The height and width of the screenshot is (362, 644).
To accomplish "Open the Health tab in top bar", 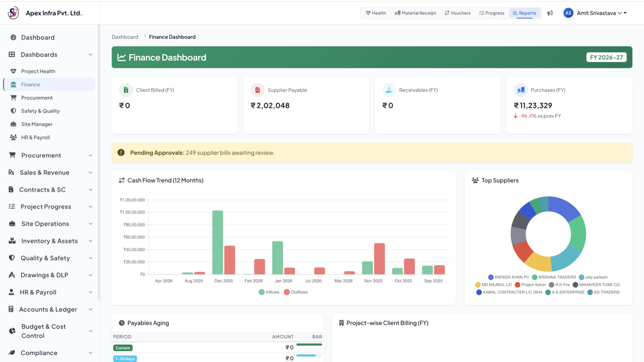I will click(376, 13).
